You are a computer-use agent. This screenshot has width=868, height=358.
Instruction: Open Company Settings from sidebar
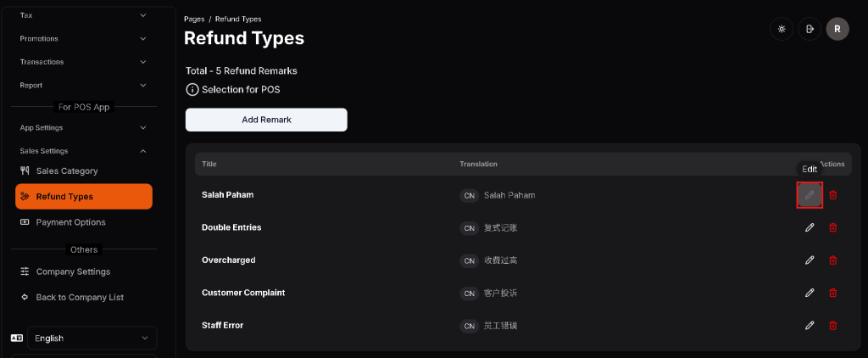(x=73, y=271)
